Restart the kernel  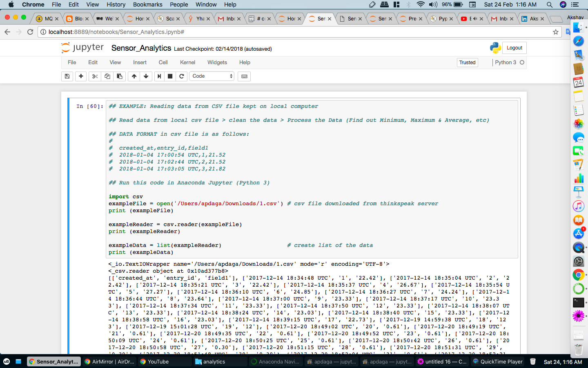pyautogui.click(x=181, y=76)
